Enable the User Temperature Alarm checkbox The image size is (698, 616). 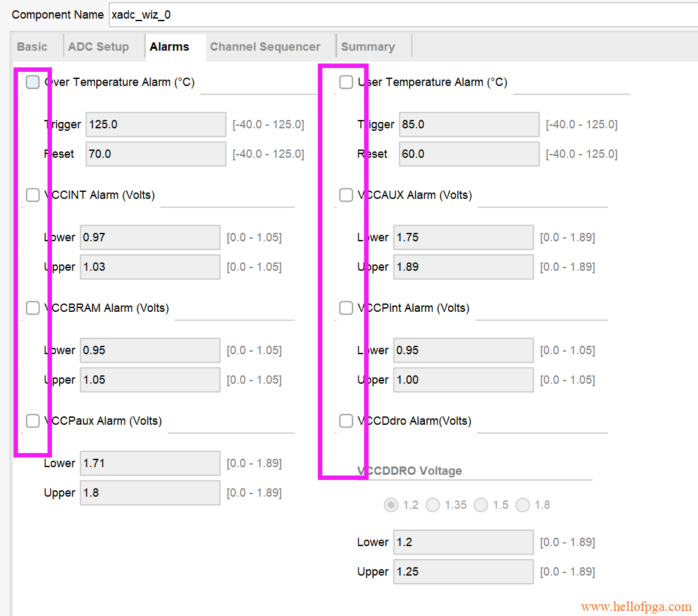[346, 82]
